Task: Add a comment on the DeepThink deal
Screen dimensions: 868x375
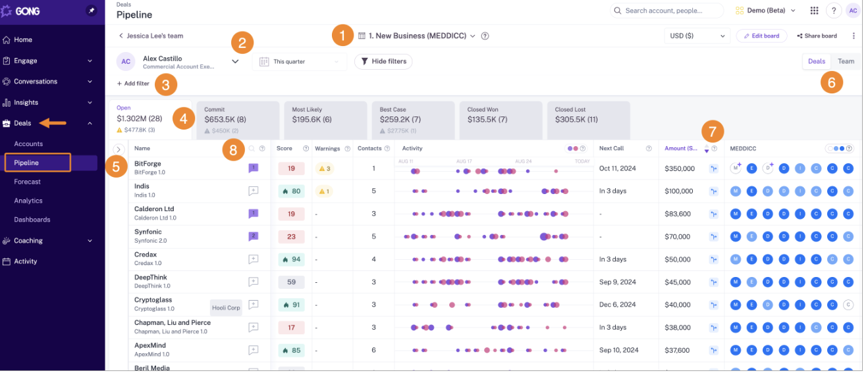Action: pos(253,282)
